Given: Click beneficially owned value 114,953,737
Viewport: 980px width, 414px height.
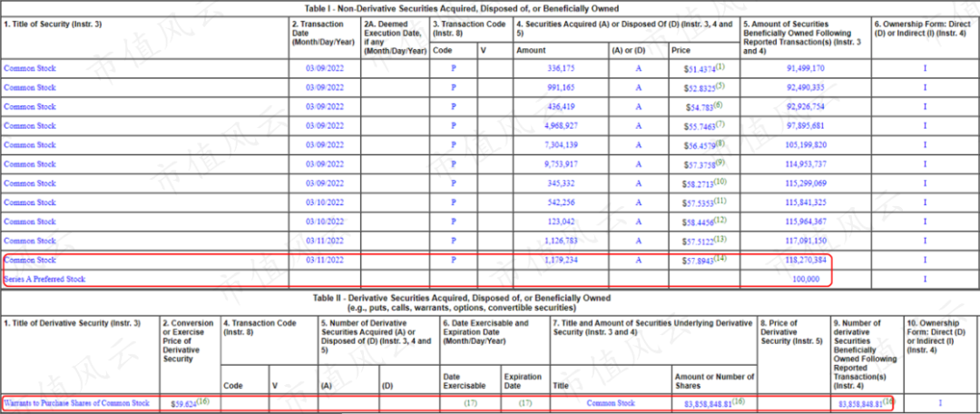Looking at the screenshot, I should tap(805, 164).
